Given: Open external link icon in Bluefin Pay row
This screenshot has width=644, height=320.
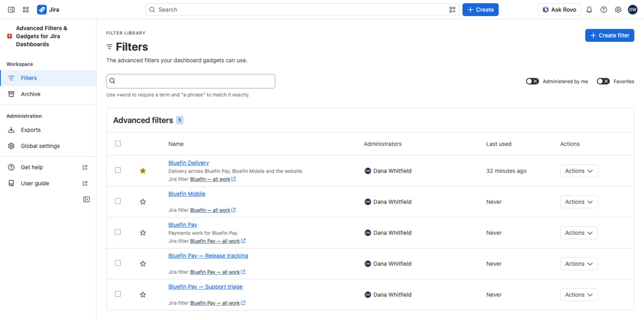Looking at the screenshot, I should (243, 241).
